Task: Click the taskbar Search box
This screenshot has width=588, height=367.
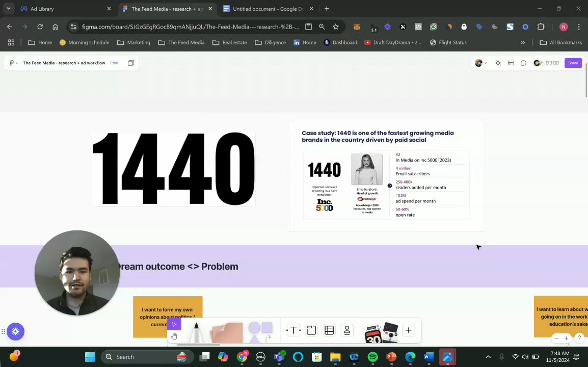Action: (x=147, y=357)
